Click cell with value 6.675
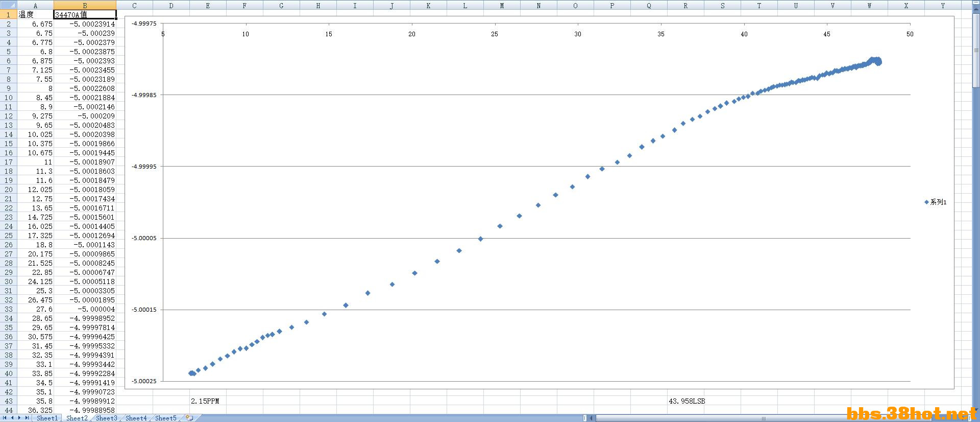This screenshot has height=422, width=980. (x=35, y=24)
